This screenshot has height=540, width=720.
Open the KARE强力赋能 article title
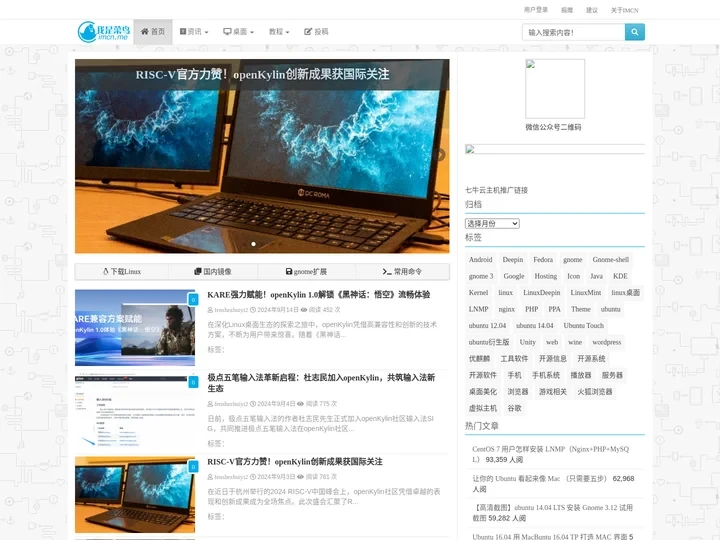click(319, 295)
